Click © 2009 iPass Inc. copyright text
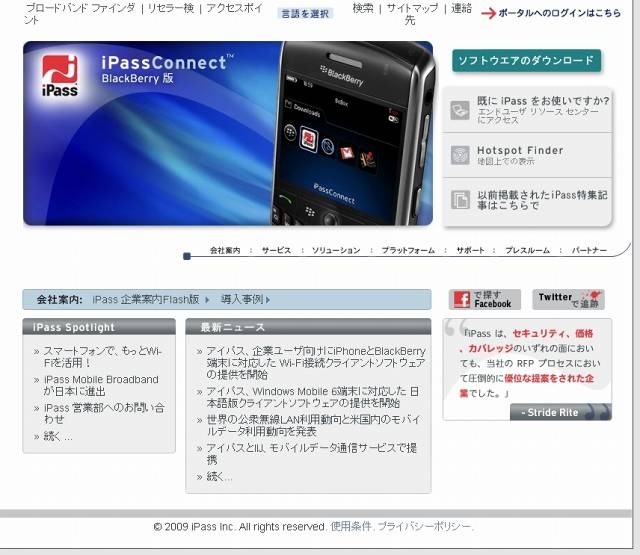Viewport: 640px width, 555px height. (x=240, y=526)
